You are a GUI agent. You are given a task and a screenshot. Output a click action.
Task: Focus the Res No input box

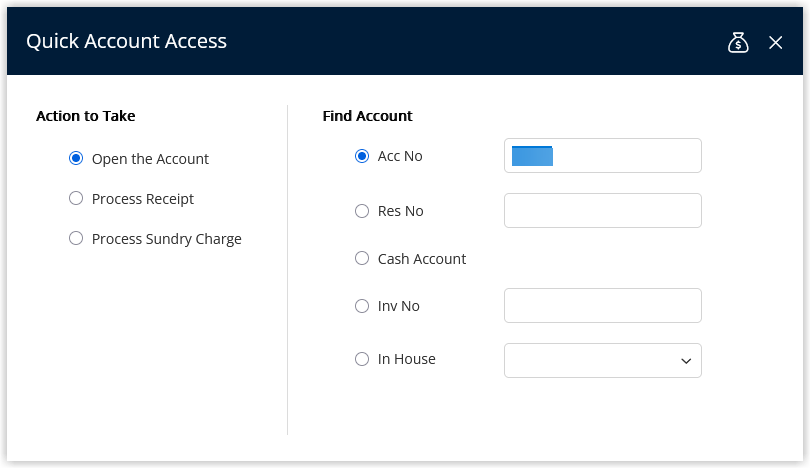pyautogui.click(x=603, y=210)
